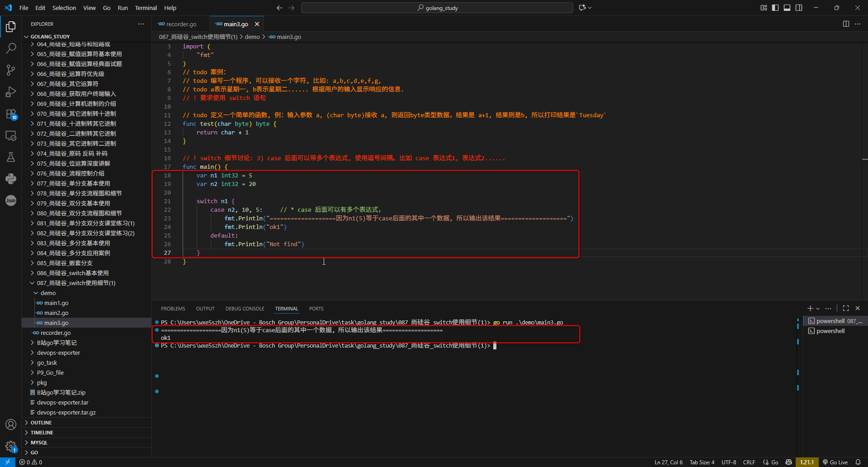Go back in navigation history
The height and width of the screenshot is (467, 868).
(x=279, y=8)
